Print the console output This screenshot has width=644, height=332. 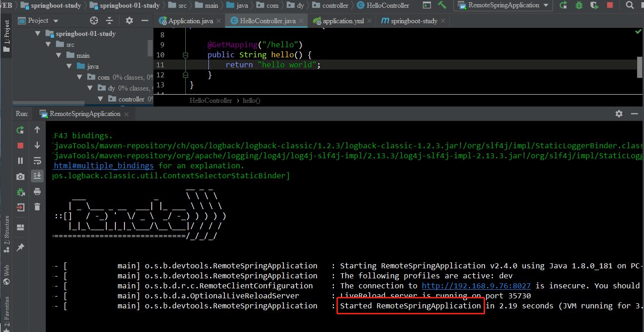37,191
